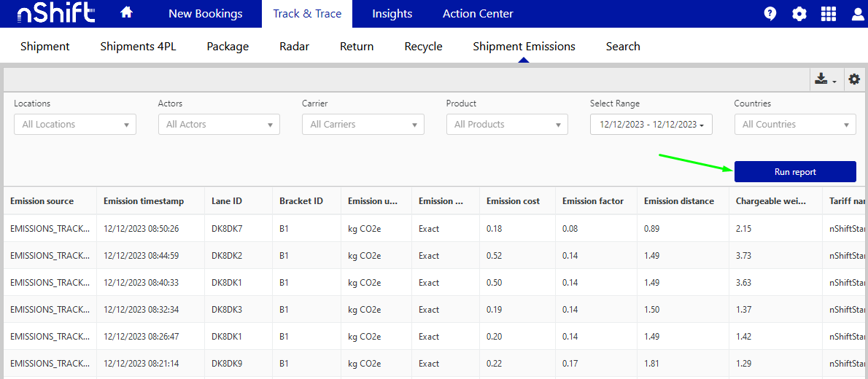Open the New Bookings menu

[205, 14]
